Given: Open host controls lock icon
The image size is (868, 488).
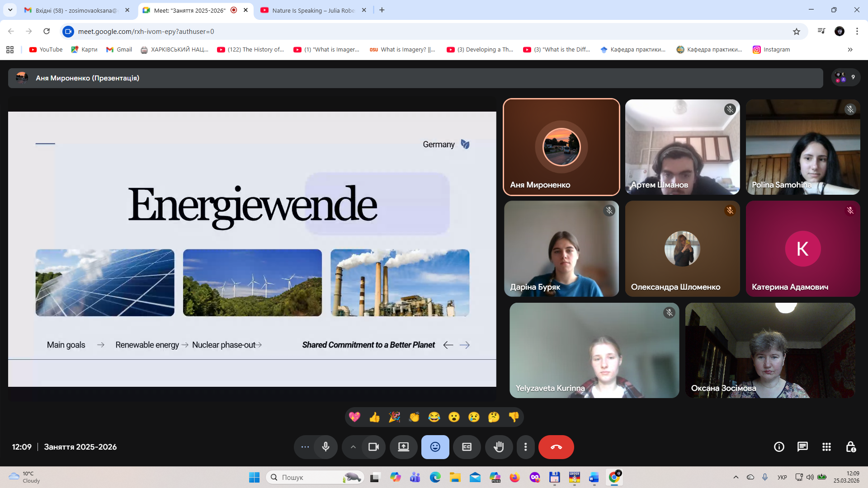Looking at the screenshot, I should point(850,447).
